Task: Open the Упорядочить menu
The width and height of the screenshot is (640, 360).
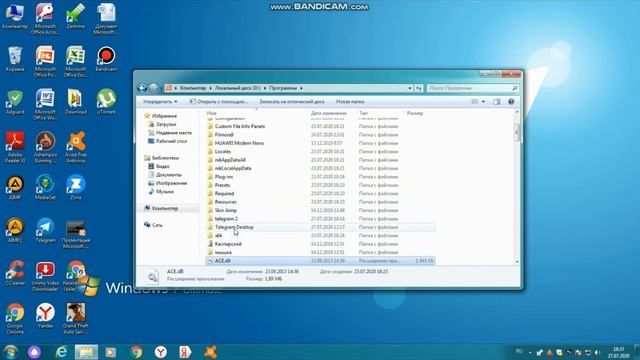Action: [160, 102]
